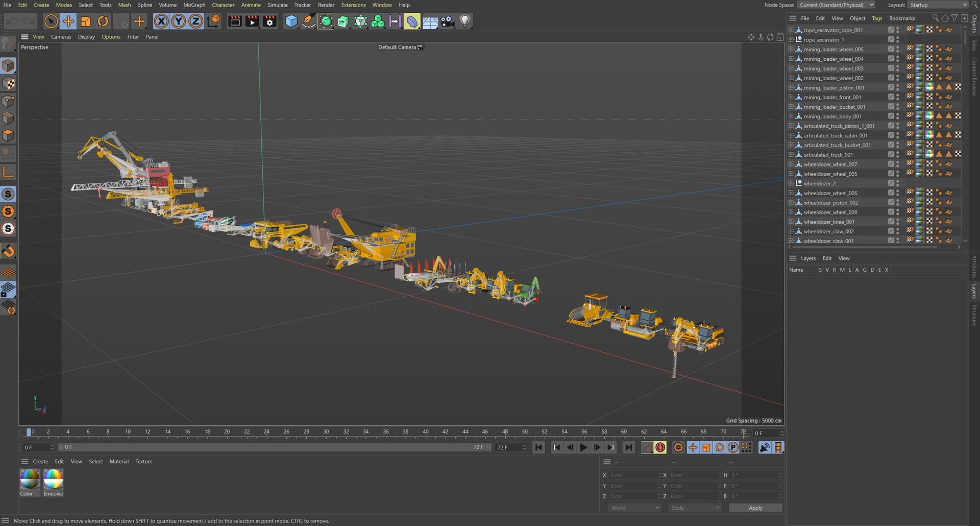Click frame 24 on the timeline
The image size is (980, 526).
[266, 432]
